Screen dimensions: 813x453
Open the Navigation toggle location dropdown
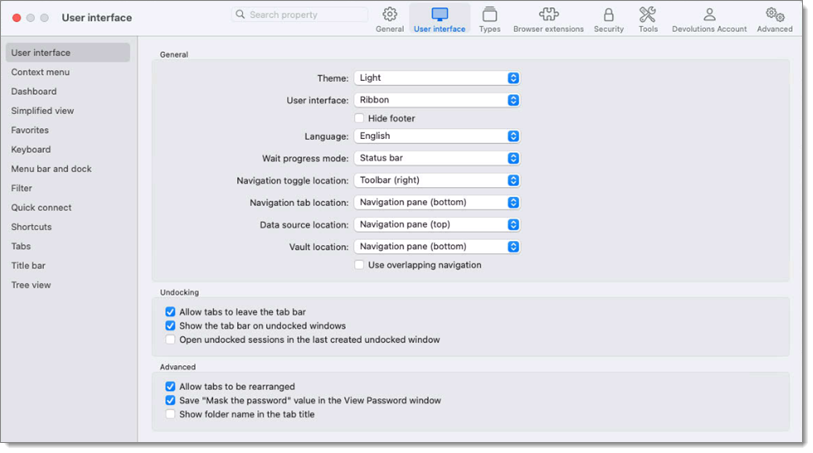tap(437, 180)
